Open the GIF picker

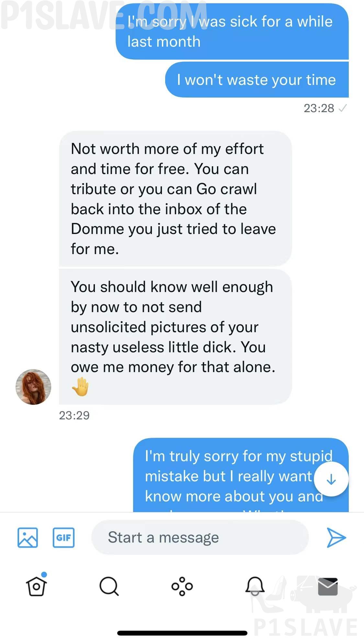tap(63, 538)
